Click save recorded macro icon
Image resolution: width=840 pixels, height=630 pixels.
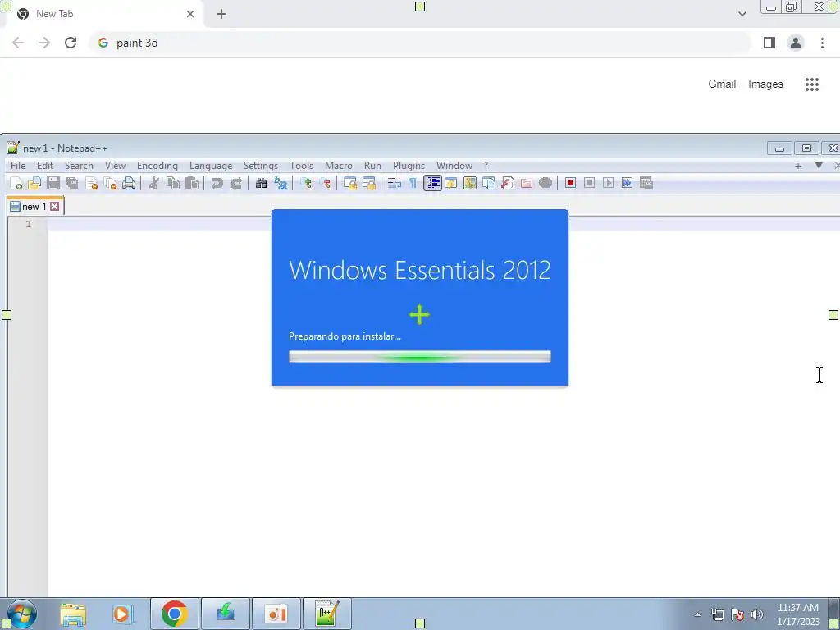click(x=646, y=183)
